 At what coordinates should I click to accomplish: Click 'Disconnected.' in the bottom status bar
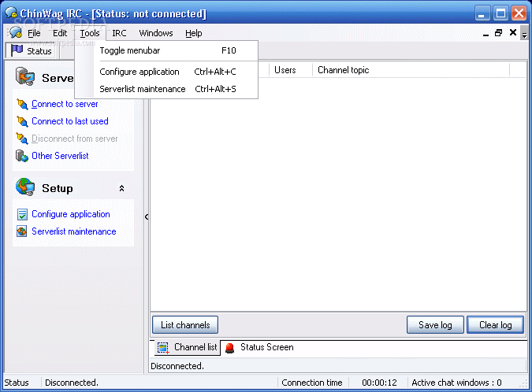click(x=72, y=383)
